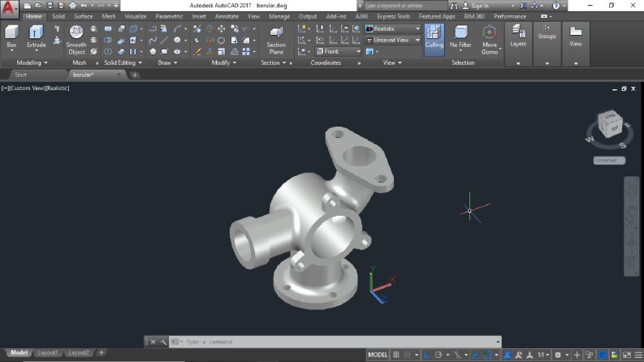The image size is (644, 362).
Task: Open the Unsaved View dropdown
Action: [x=393, y=41]
